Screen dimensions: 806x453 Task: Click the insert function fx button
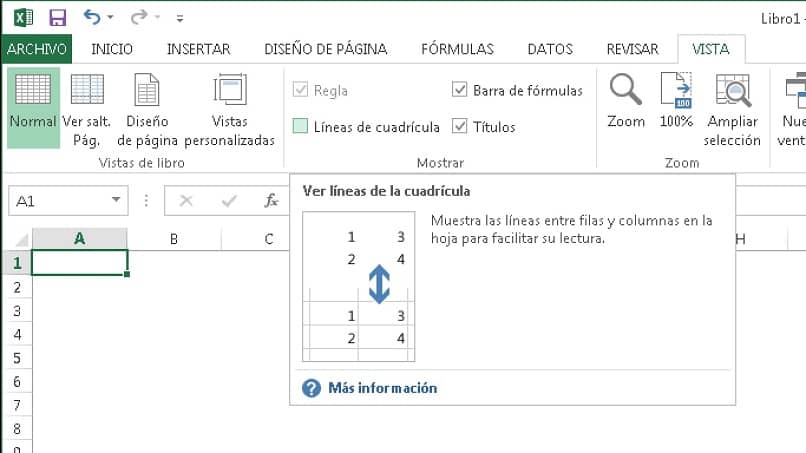[271, 200]
